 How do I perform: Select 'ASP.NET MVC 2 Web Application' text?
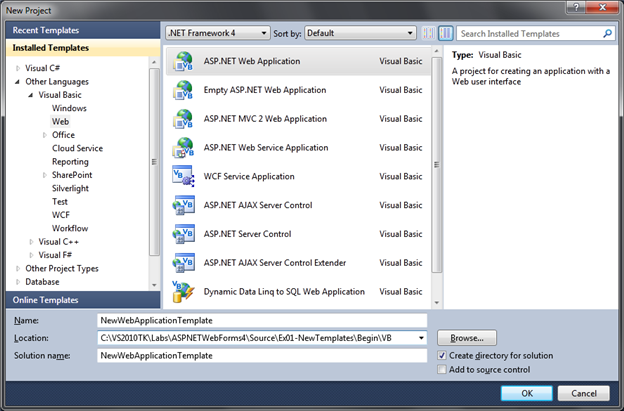pyautogui.click(x=265, y=119)
